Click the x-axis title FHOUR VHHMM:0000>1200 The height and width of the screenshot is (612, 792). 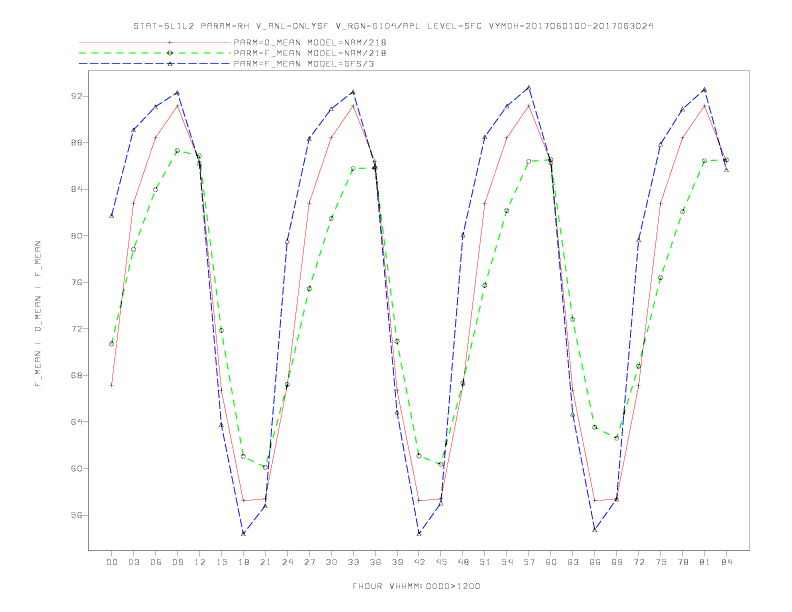coord(416,586)
